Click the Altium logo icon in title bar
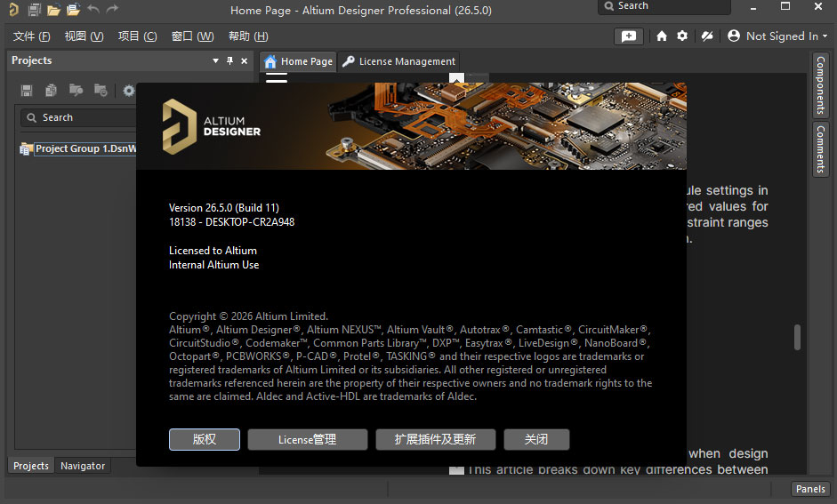Viewport: 837px width, 504px height. (13, 9)
